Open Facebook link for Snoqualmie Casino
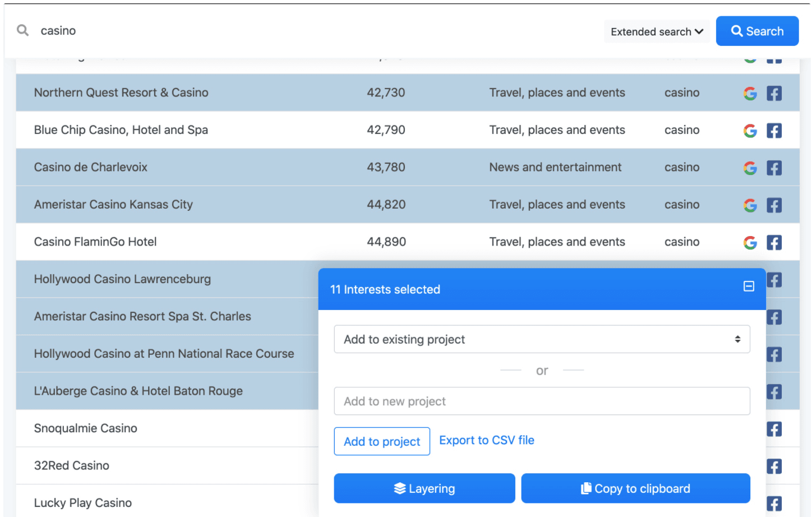Viewport: 812px width, 517px height. pos(774,429)
